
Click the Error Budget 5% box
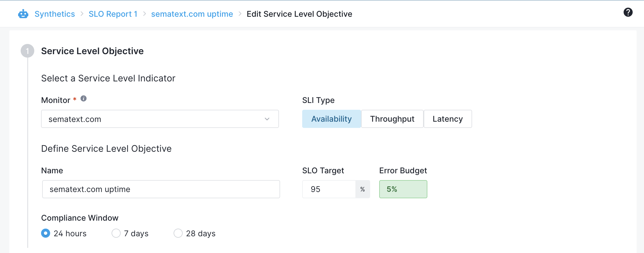pyautogui.click(x=403, y=189)
